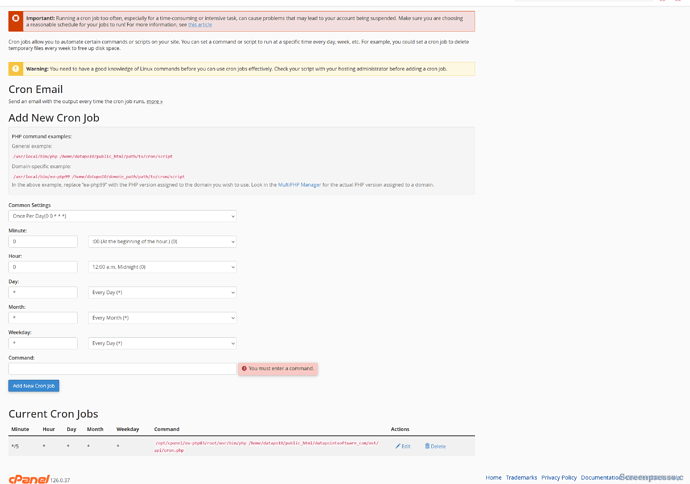Click the yellow Warning alert icon
The image size is (690, 484).
(15, 69)
